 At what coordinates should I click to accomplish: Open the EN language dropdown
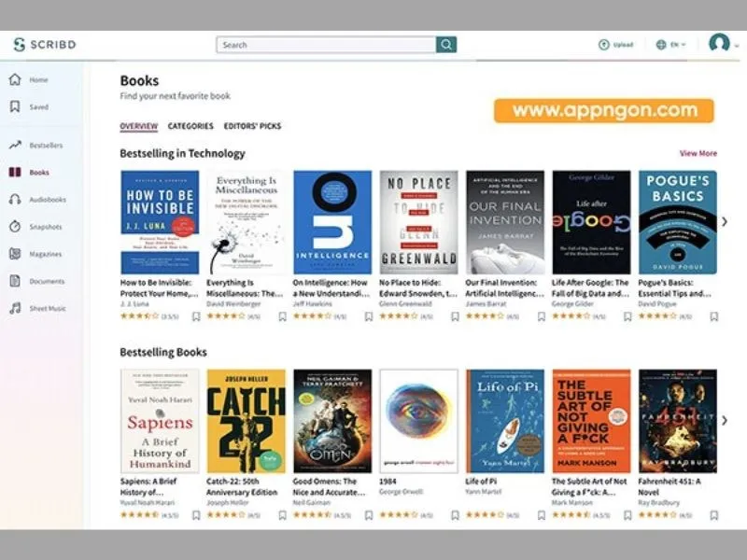pyautogui.click(x=670, y=45)
